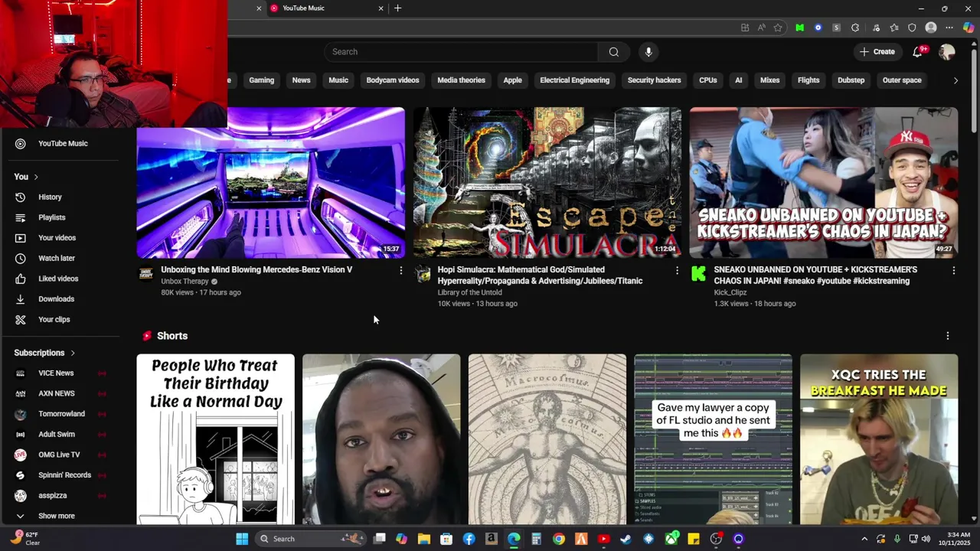980x551 pixels.
Task: Open options menu for SNEAKO UNBANNED video
Action: click(x=953, y=270)
